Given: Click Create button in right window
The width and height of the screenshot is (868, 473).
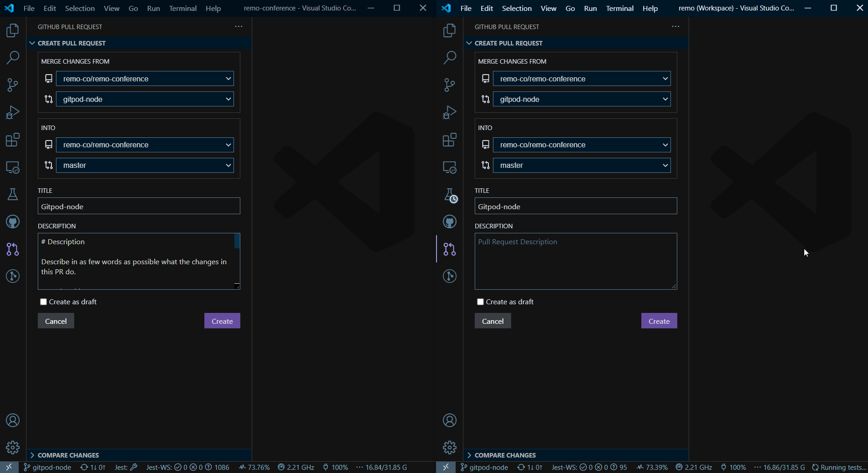Looking at the screenshot, I should [659, 321].
